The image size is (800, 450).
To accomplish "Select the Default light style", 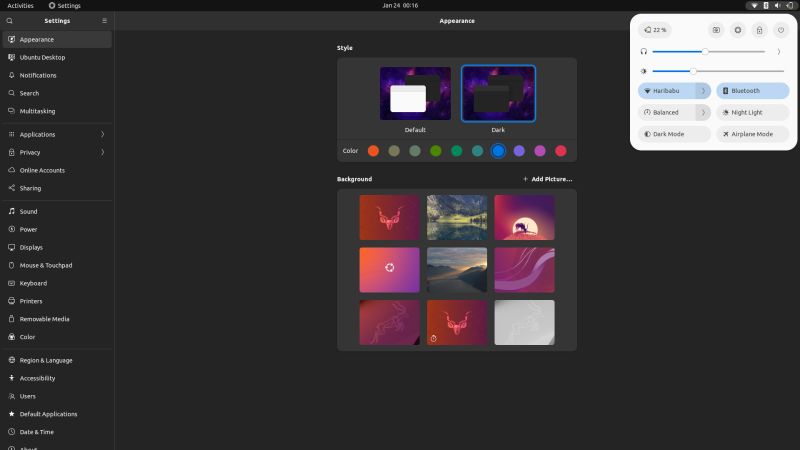I will point(415,94).
